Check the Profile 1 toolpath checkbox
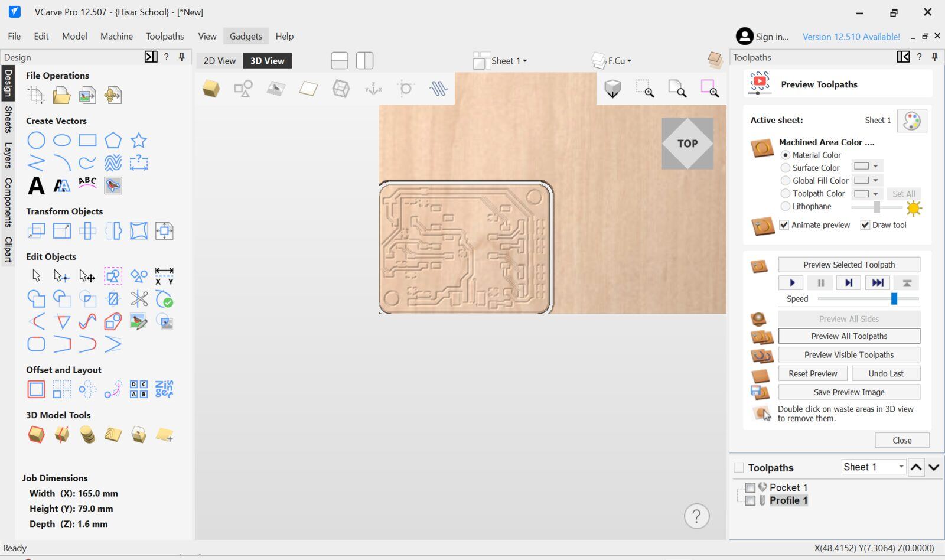Viewport: 945px width, 560px height. [x=750, y=500]
